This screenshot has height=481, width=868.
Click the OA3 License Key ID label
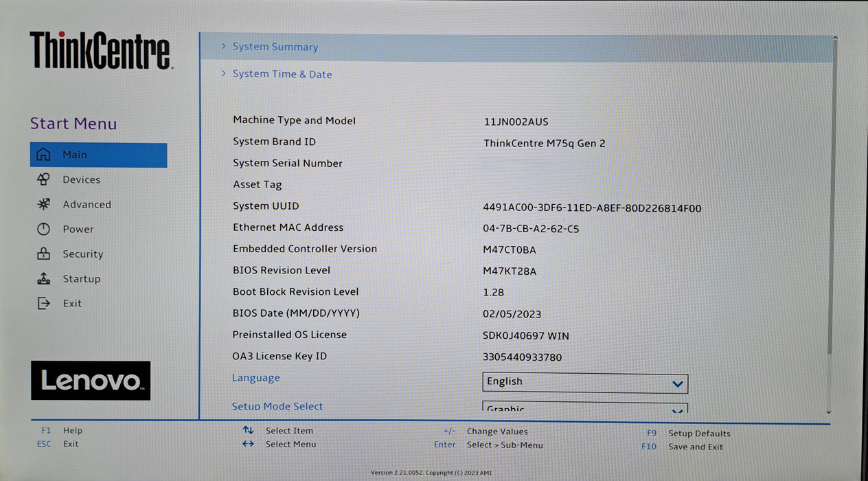click(x=279, y=356)
